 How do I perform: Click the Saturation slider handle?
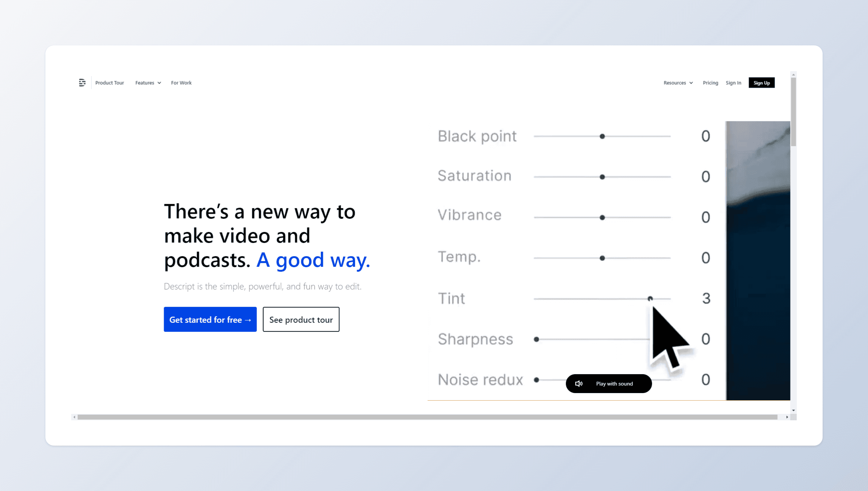click(x=602, y=177)
